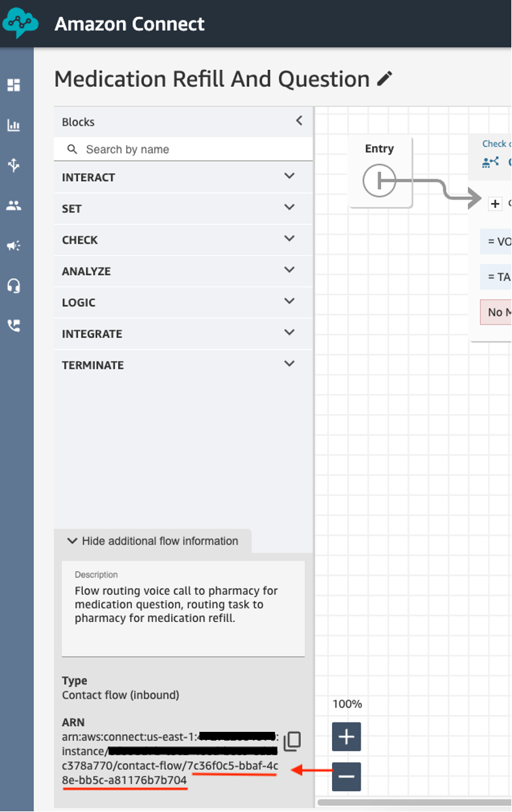Click the Entry block start circle
512x812 pixels.
pyautogui.click(x=379, y=181)
